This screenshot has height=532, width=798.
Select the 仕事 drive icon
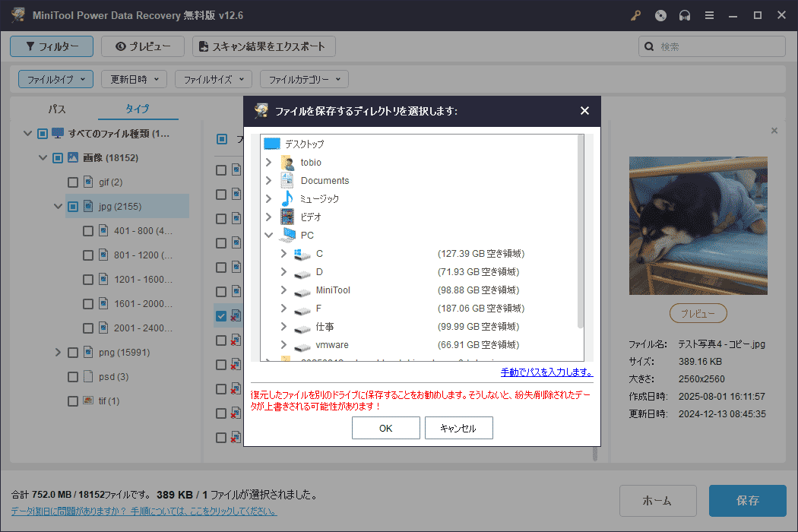[302, 328]
